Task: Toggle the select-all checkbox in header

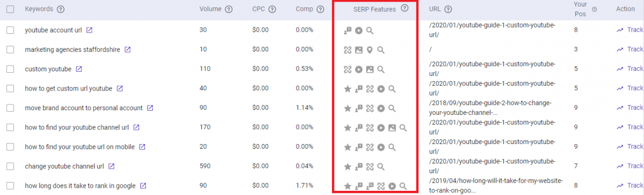Action: tap(10, 9)
